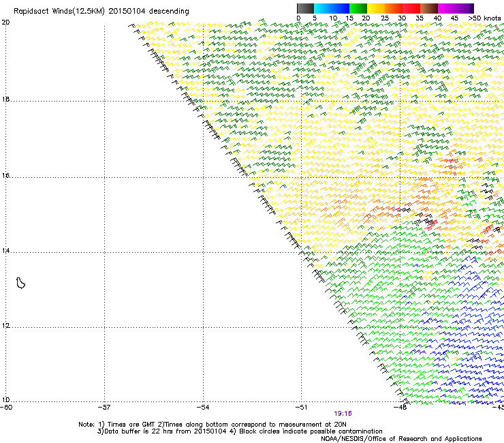504x443 pixels.
Task: Click the yellow 20–25 knots legend swatch
Action: (376, 8)
